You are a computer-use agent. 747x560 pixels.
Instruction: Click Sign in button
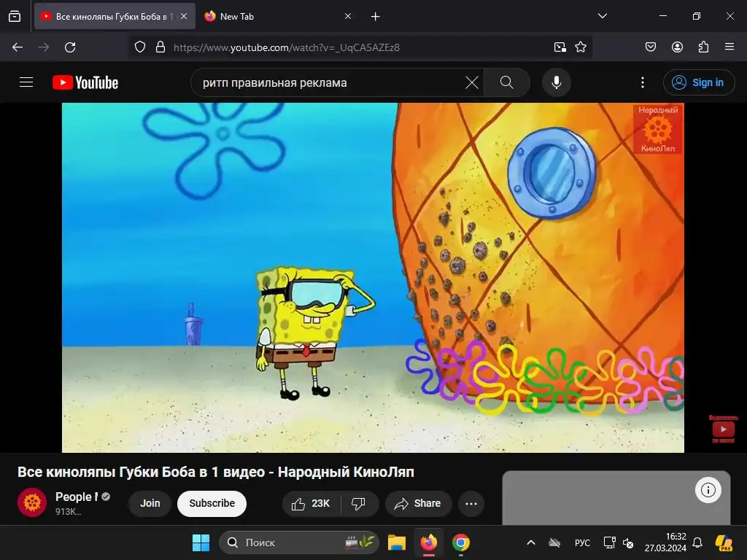point(699,82)
